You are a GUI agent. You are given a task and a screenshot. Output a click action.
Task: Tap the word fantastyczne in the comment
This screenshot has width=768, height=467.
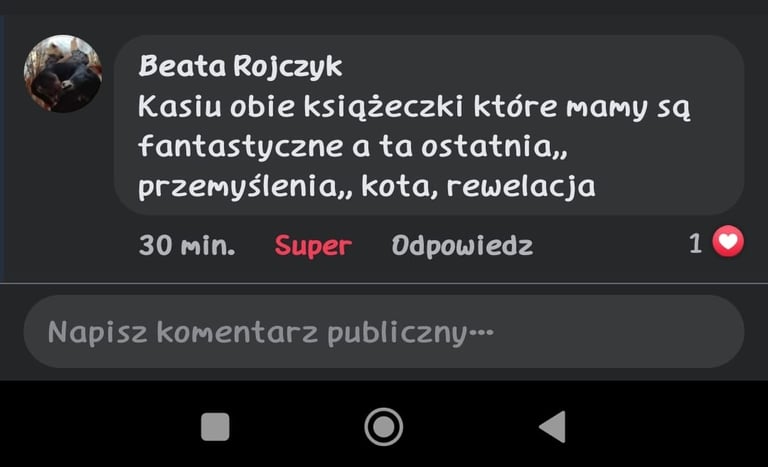[240, 147]
